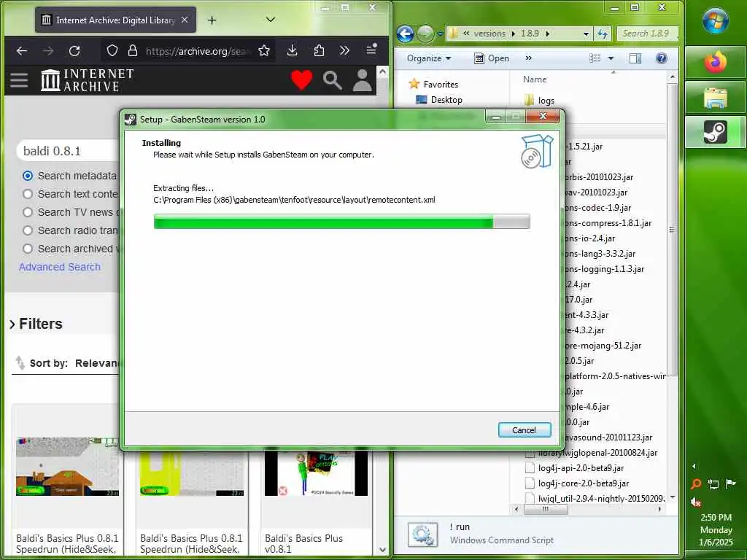Open Internet Archive site hamburger menu
747x560 pixels.
tap(19, 80)
